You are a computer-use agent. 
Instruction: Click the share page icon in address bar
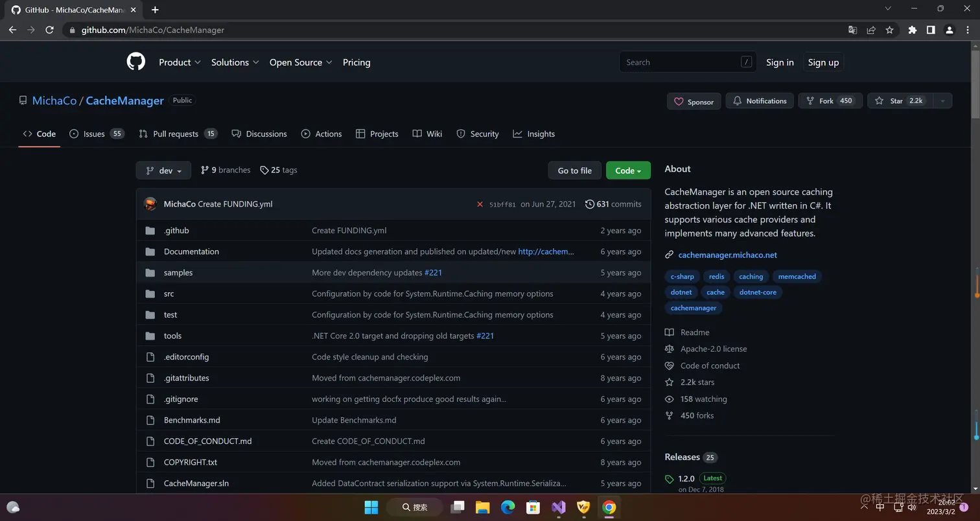(871, 30)
